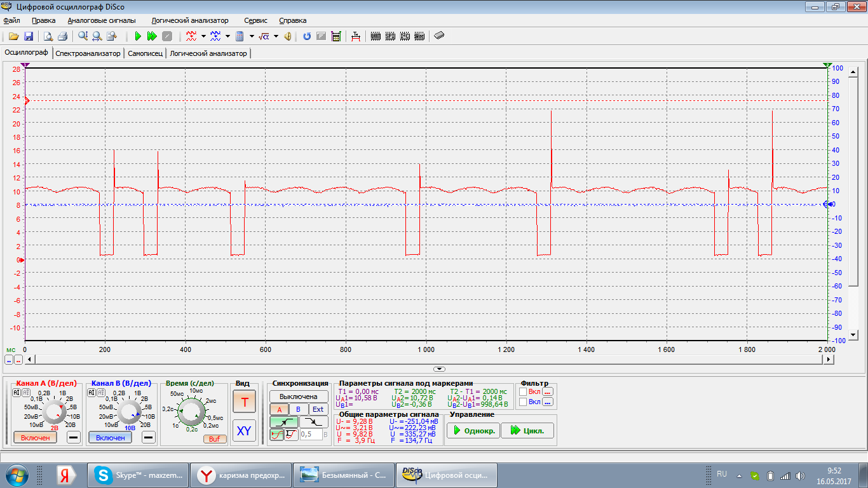Click Channel A minus coupling button
The height and width of the screenshot is (488, 868).
coord(73,437)
